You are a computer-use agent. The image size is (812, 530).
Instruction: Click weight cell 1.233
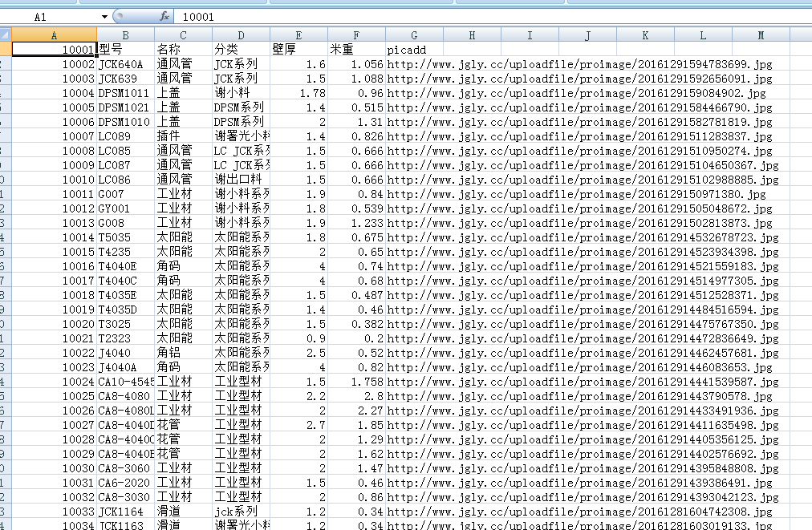click(356, 223)
